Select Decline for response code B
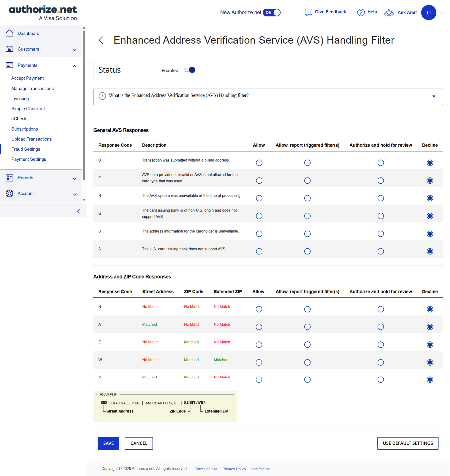Screen dimensions: 450x476 click(430, 163)
